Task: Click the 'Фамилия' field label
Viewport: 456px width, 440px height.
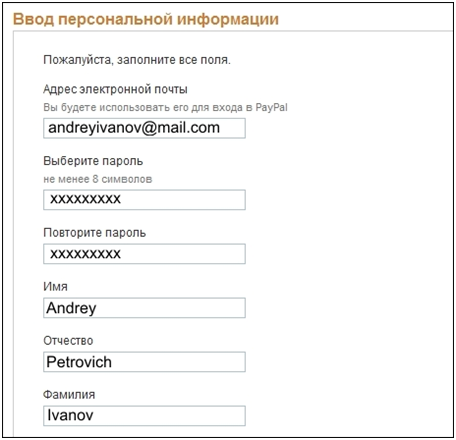Action: (x=69, y=394)
